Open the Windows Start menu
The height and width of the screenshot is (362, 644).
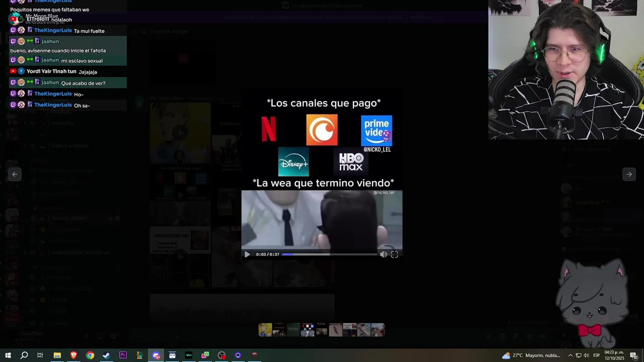coord(8,355)
